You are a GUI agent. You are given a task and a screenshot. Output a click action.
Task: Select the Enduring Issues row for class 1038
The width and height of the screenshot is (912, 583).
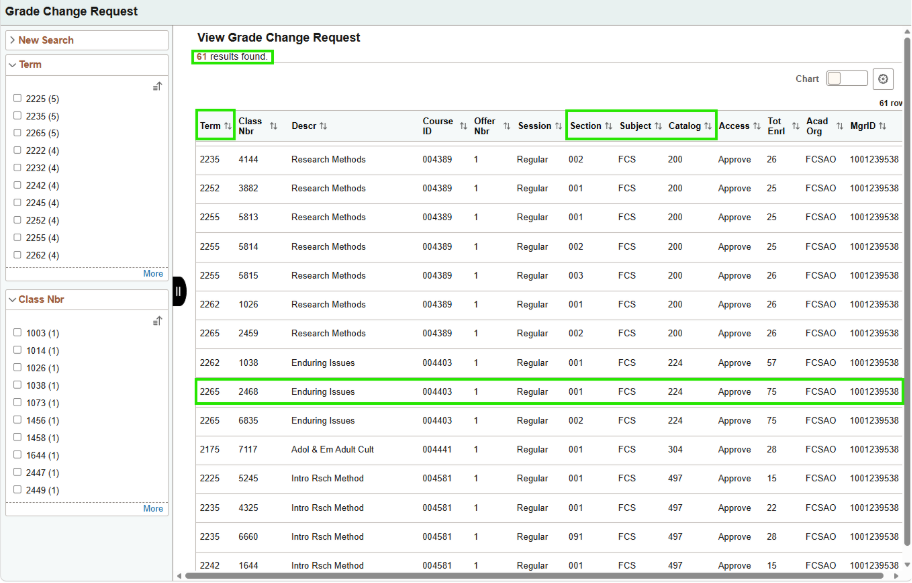pyautogui.click(x=549, y=362)
